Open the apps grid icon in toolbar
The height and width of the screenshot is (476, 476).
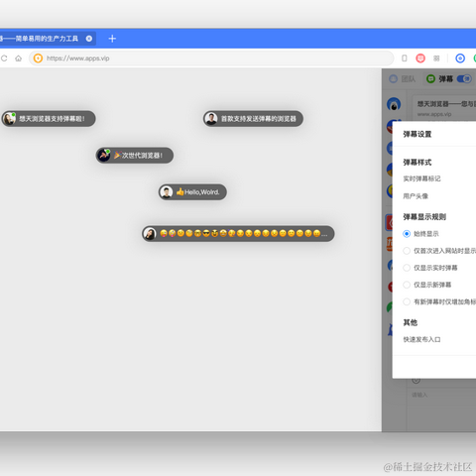(436, 59)
